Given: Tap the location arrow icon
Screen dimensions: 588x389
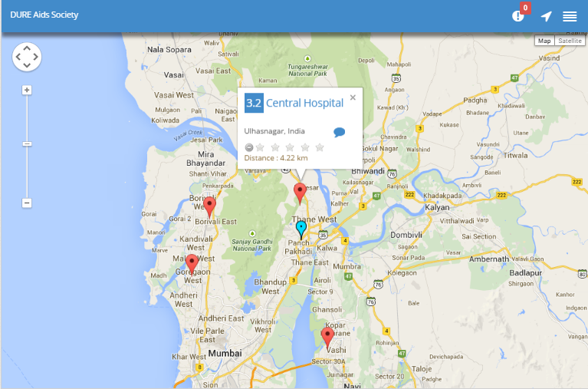Looking at the screenshot, I should (546, 16).
